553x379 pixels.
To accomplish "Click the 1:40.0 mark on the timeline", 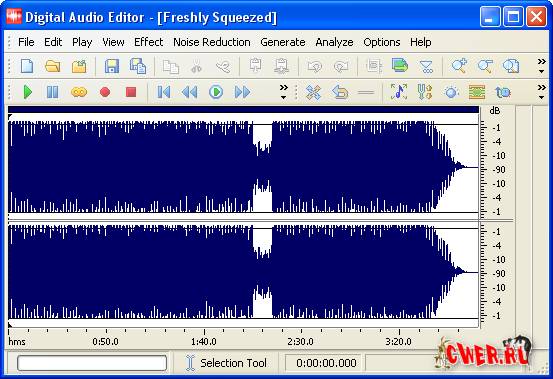I will point(203,342).
